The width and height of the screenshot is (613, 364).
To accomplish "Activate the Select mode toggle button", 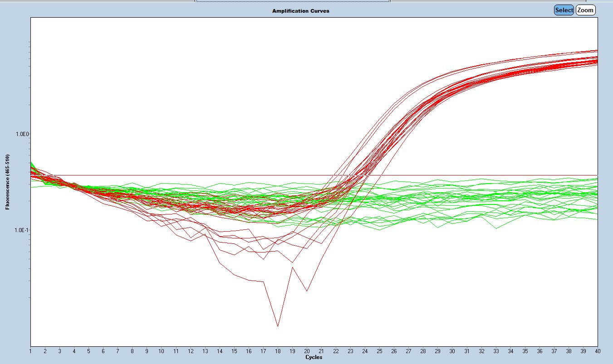I will click(x=564, y=10).
